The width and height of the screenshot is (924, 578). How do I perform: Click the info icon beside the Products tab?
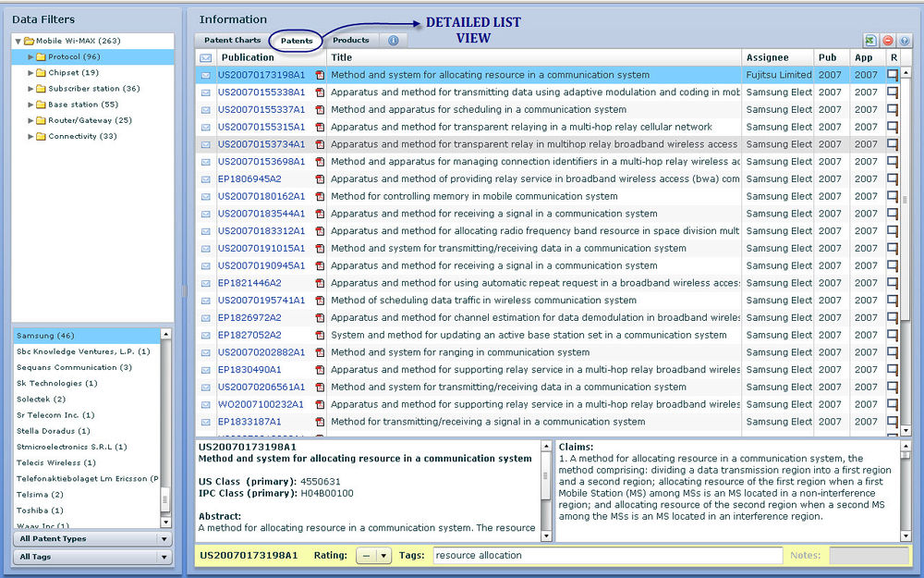click(x=393, y=41)
